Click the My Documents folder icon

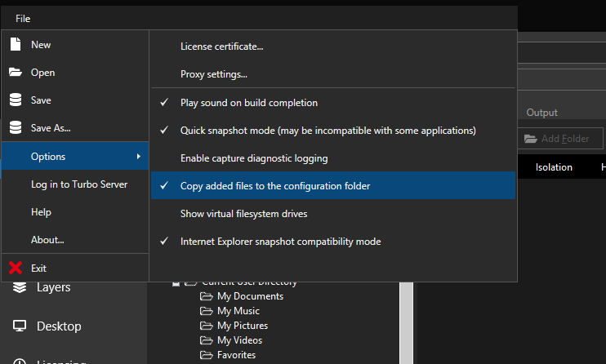point(207,296)
